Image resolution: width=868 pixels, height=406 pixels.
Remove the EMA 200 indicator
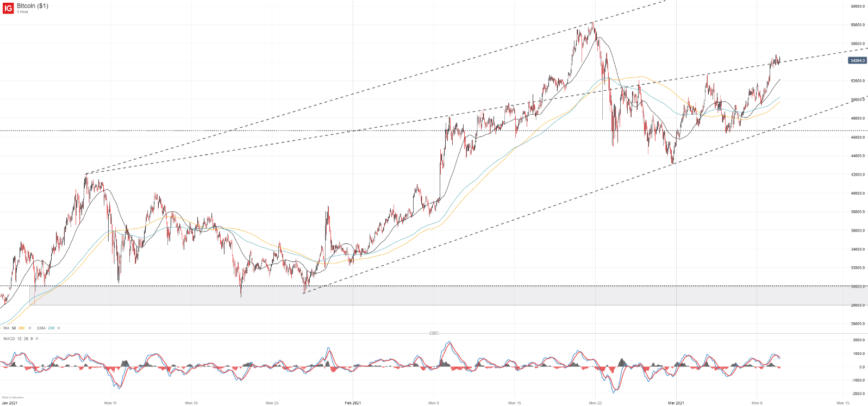(x=59, y=328)
